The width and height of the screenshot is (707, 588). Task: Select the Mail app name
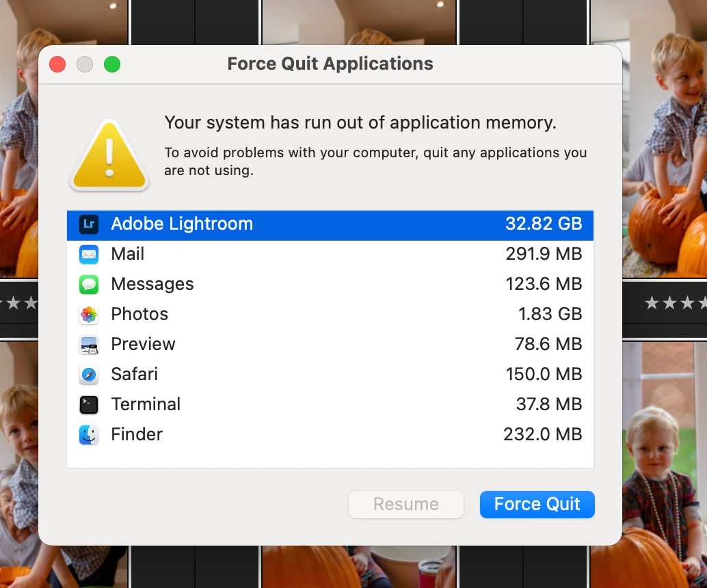(x=128, y=254)
